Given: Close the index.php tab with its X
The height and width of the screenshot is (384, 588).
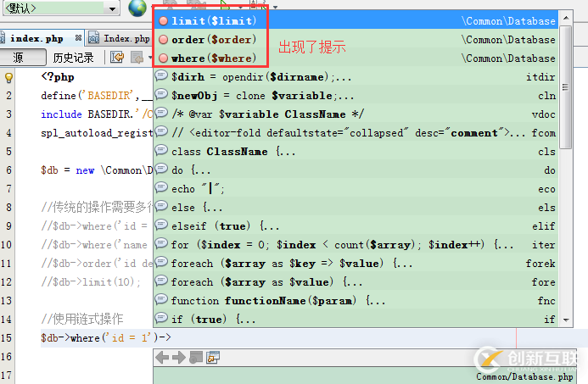Looking at the screenshot, I should [78, 38].
